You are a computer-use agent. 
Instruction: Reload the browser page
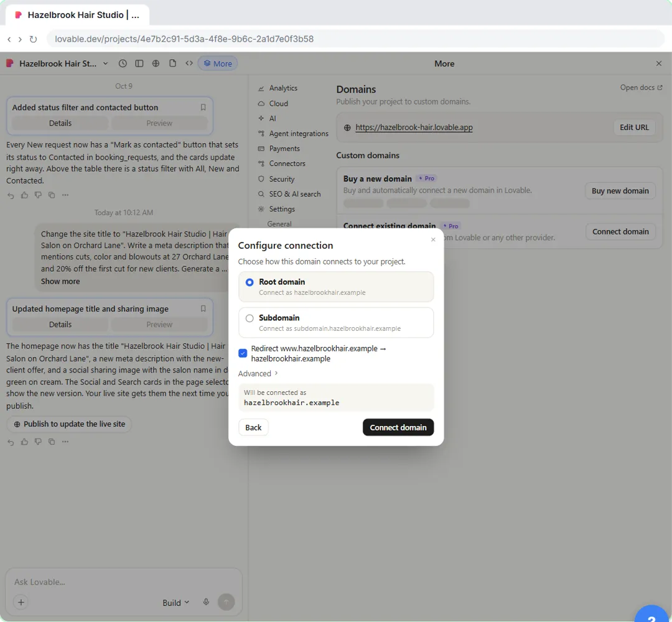tap(33, 39)
